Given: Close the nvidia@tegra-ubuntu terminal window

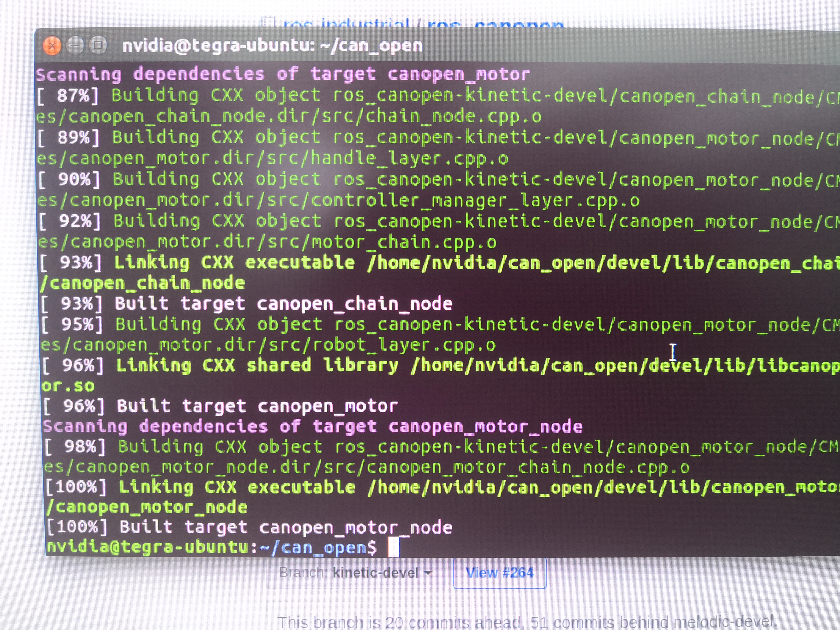Looking at the screenshot, I should point(52,46).
